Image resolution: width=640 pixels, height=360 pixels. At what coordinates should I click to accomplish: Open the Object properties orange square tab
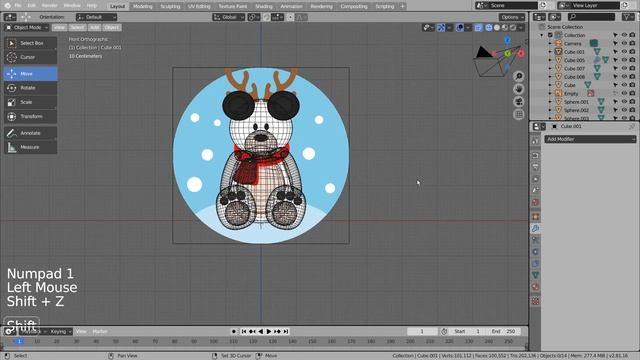coord(536,217)
